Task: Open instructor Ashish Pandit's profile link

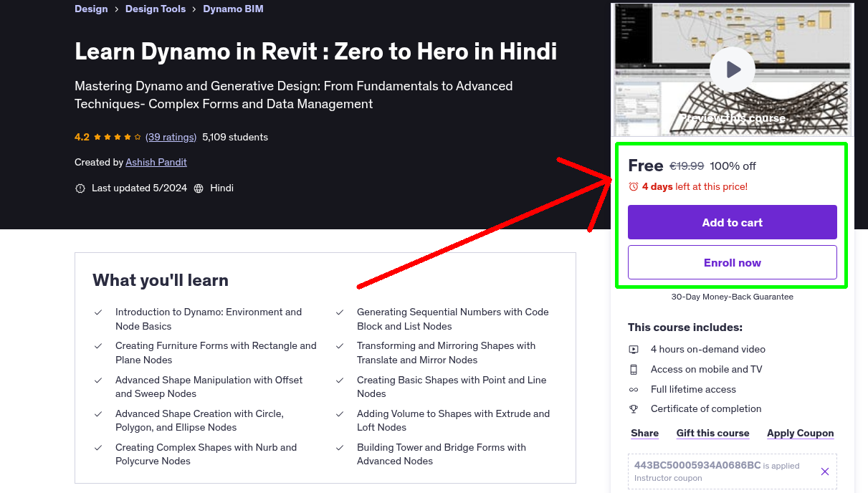Action: coord(156,163)
